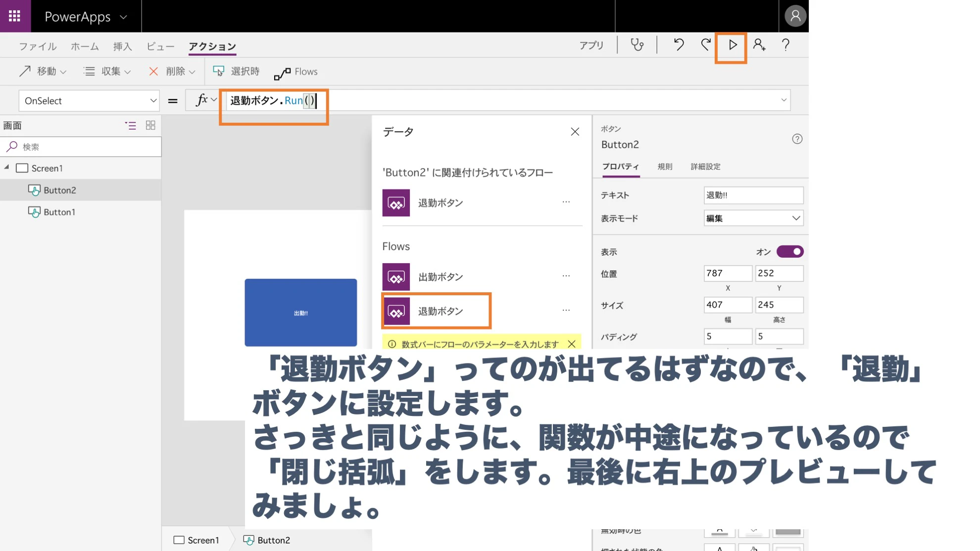
Task: Open the 挿入 tab
Action: click(122, 46)
